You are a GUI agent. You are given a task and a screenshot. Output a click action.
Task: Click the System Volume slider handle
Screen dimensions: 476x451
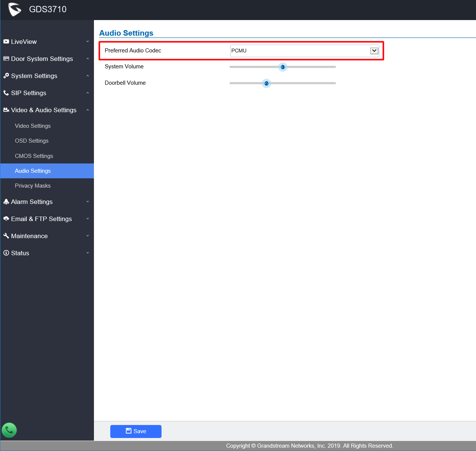click(x=283, y=67)
